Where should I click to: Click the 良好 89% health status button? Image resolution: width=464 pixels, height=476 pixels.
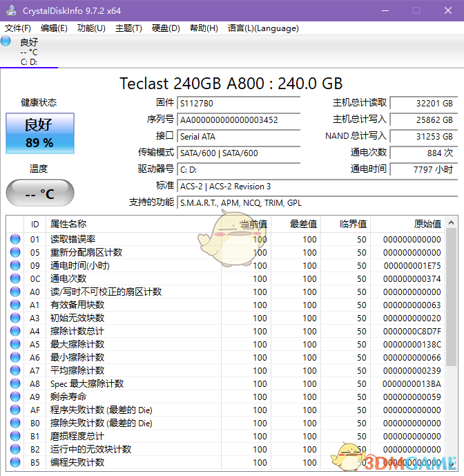[39, 133]
